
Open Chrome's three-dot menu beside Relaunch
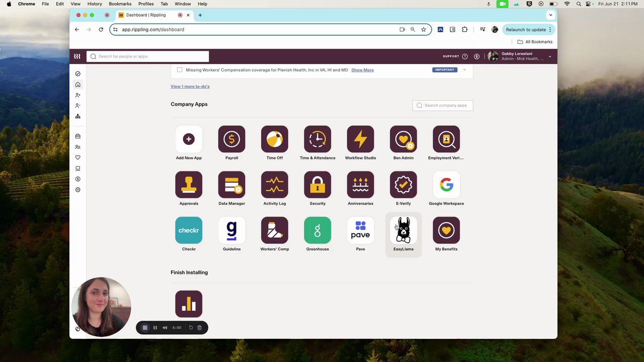coord(550,30)
